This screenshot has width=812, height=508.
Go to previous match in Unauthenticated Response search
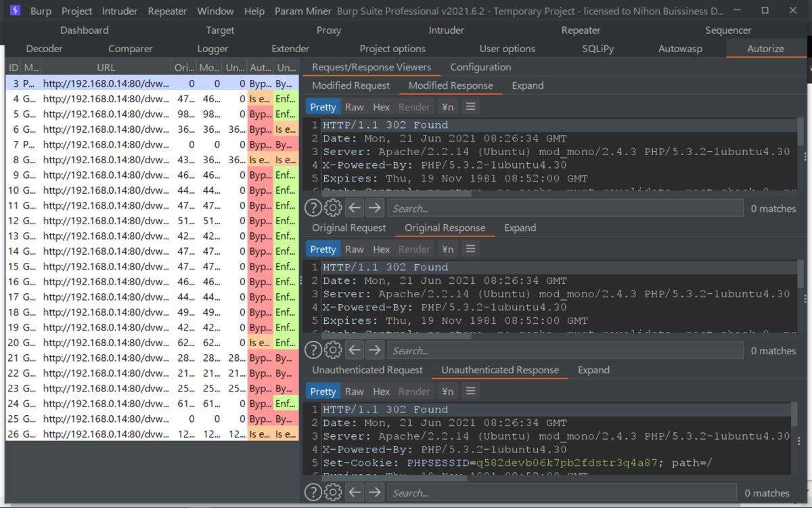pos(355,492)
